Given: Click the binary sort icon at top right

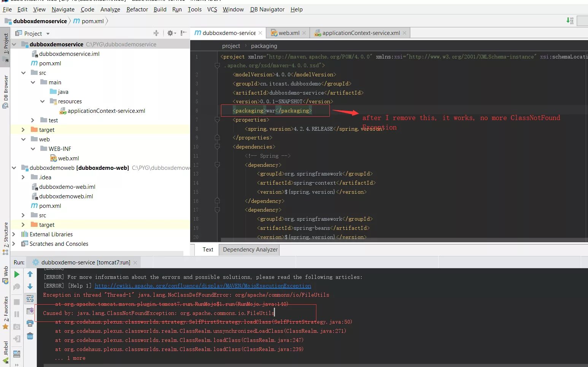Looking at the screenshot, I should pyautogui.click(x=570, y=21).
